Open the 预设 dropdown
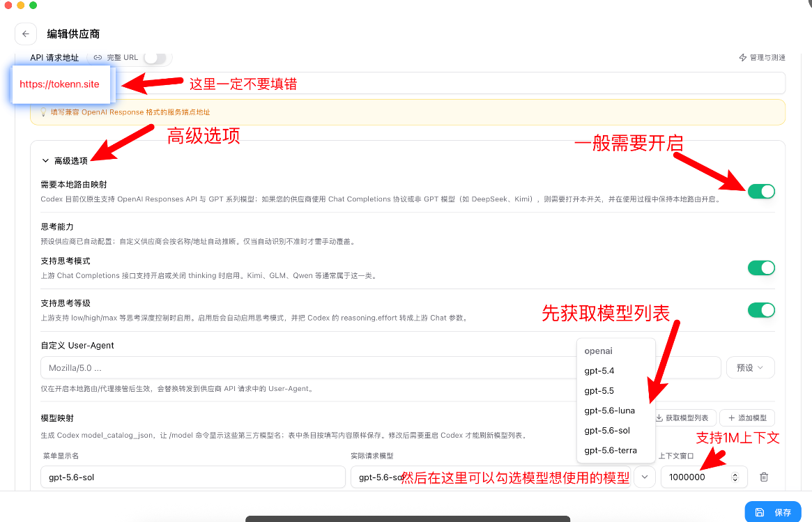The width and height of the screenshot is (812, 522). click(x=751, y=368)
